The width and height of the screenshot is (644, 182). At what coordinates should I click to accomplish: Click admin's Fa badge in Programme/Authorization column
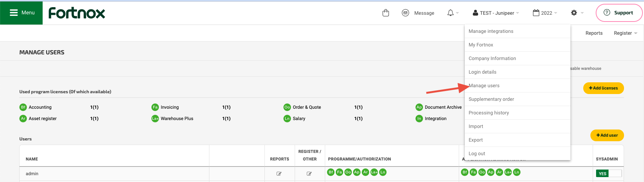pyautogui.click(x=340, y=172)
